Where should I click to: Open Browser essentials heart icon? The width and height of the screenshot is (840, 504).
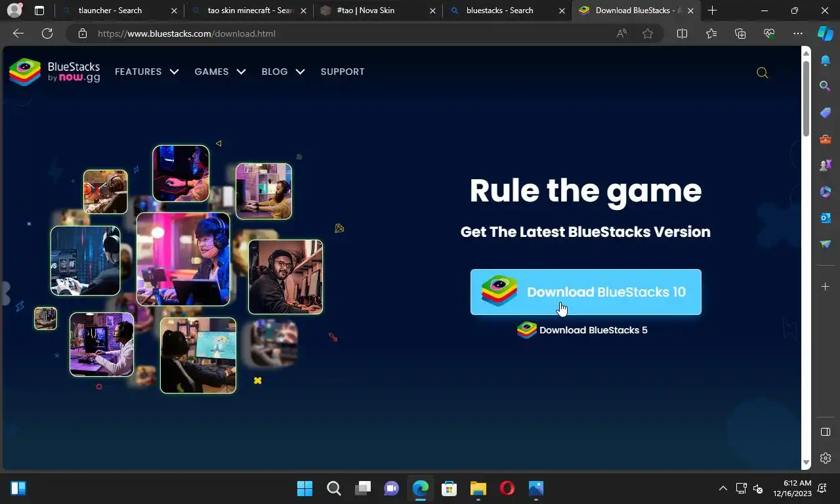769,33
